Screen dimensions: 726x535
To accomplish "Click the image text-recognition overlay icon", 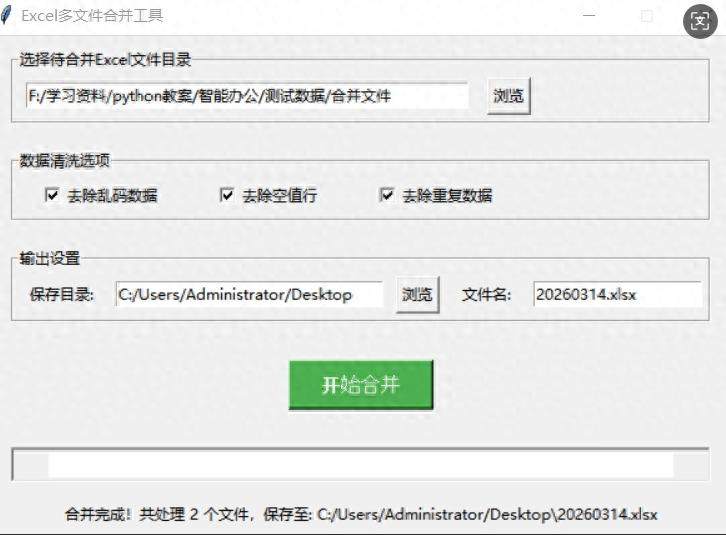I will point(700,21).
